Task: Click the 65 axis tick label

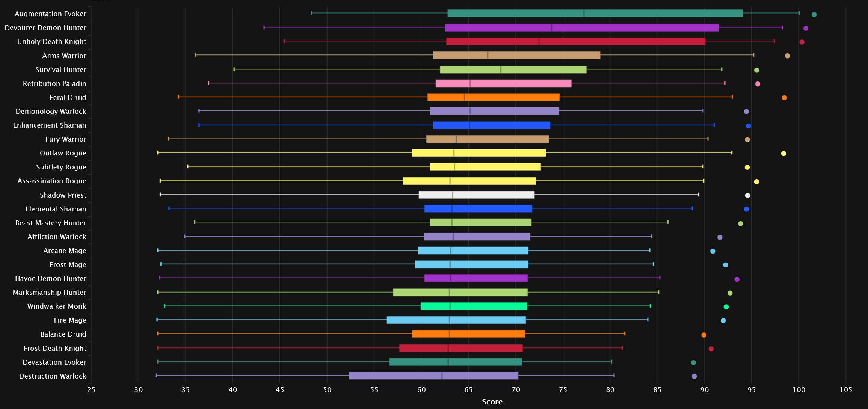Action: click(x=468, y=390)
